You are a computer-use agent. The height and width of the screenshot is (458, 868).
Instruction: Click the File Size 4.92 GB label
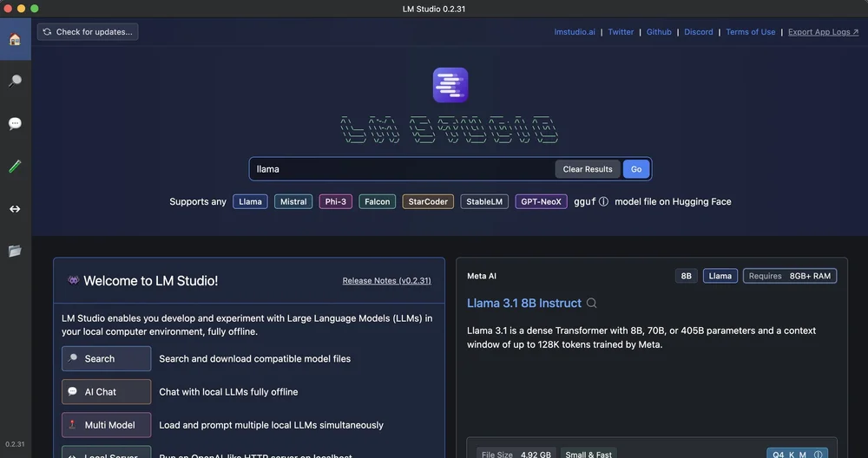[x=516, y=454]
